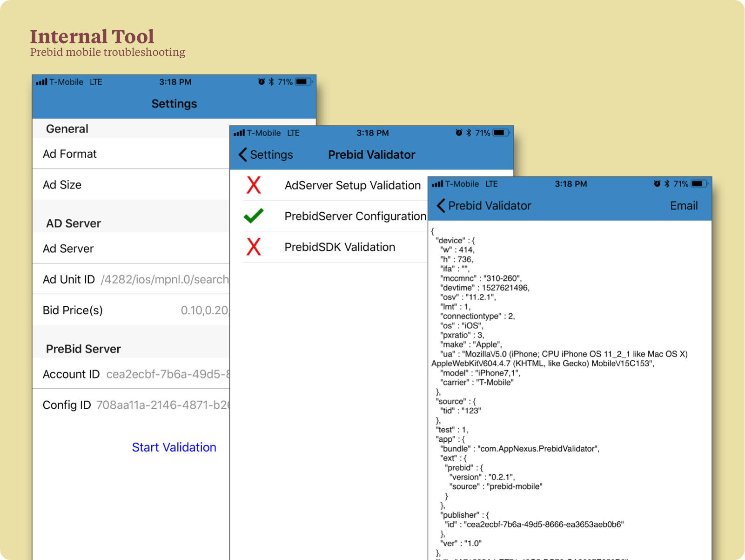Click the red X beside AdServer Setup Validation
Viewport: 745px width, 560px height.
pyautogui.click(x=254, y=185)
